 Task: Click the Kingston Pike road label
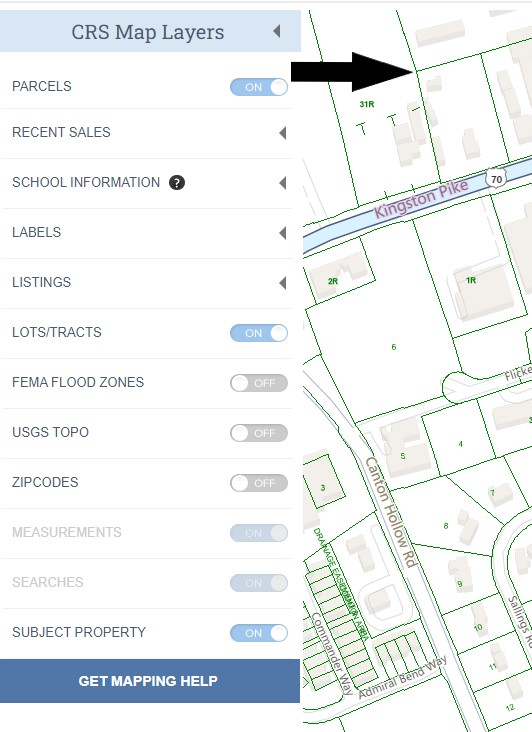click(421, 199)
